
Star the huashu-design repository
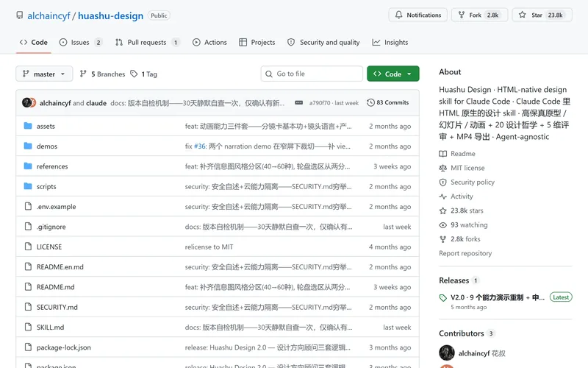pyautogui.click(x=542, y=15)
